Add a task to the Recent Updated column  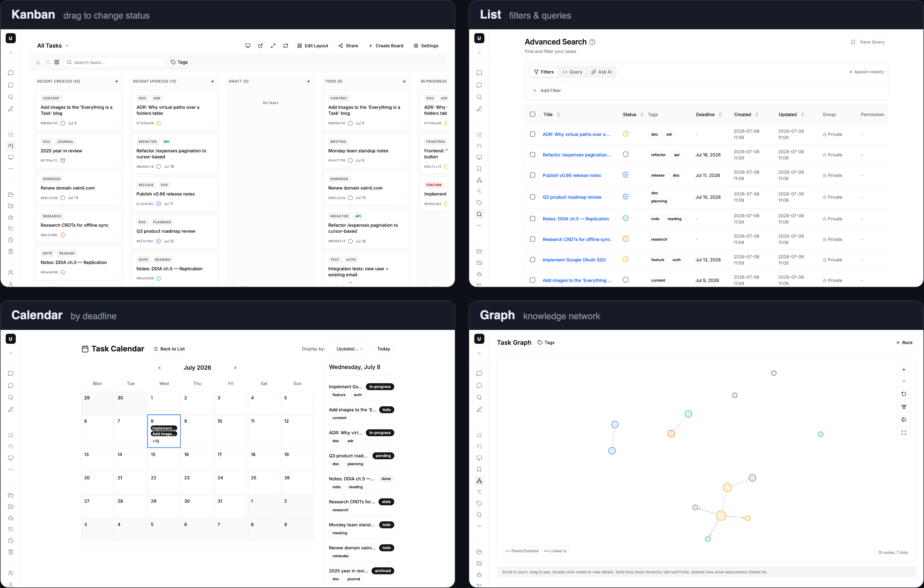[x=212, y=81]
